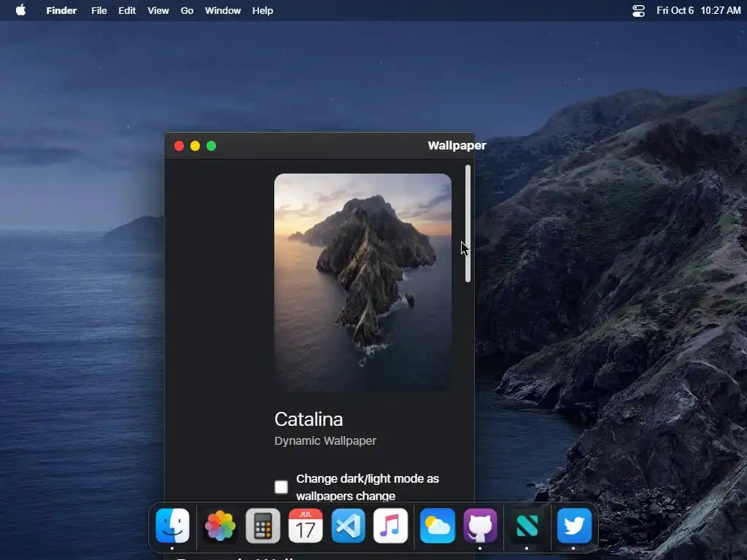Open the Go menu

[x=187, y=10]
